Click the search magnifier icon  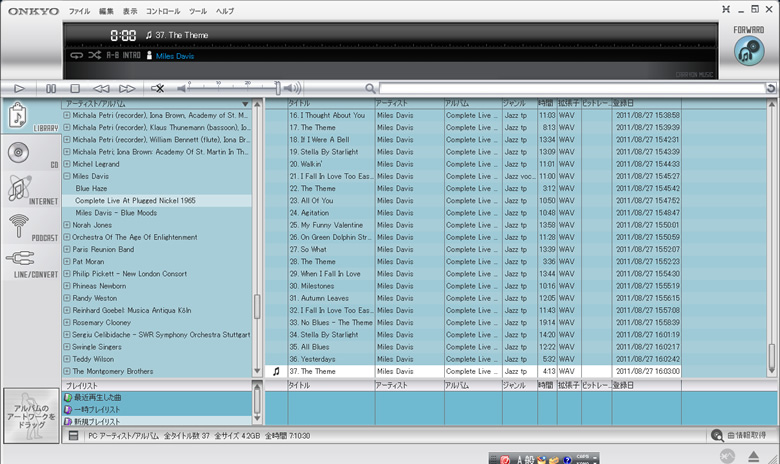pos(370,89)
